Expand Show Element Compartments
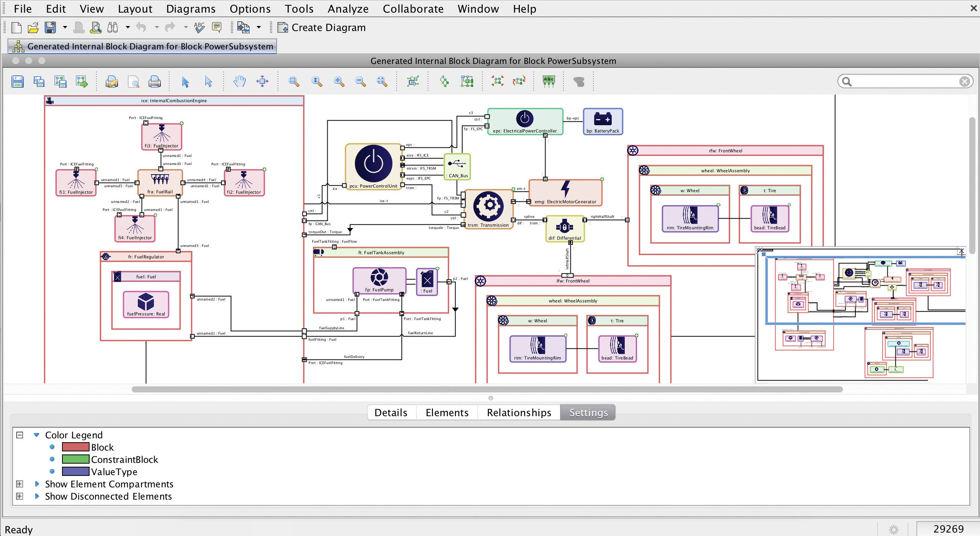Viewport: 980px width, 536px height. point(20,484)
